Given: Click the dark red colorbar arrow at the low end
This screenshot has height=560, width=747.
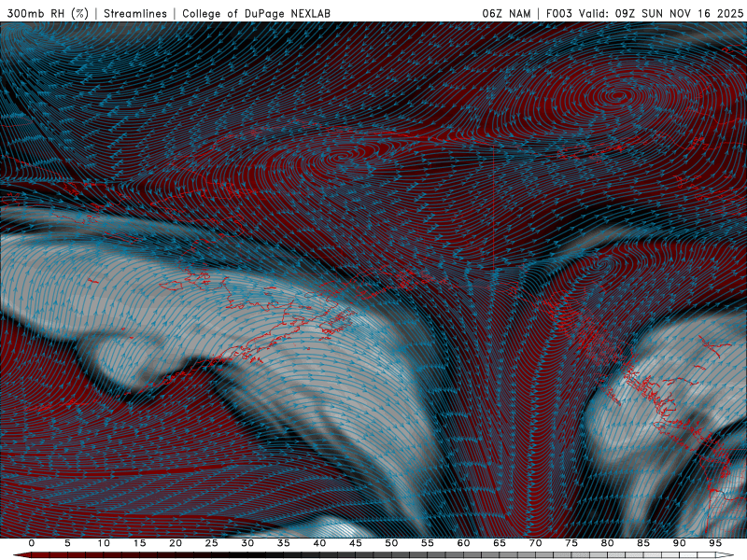Looking at the screenshot, I should [21, 555].
